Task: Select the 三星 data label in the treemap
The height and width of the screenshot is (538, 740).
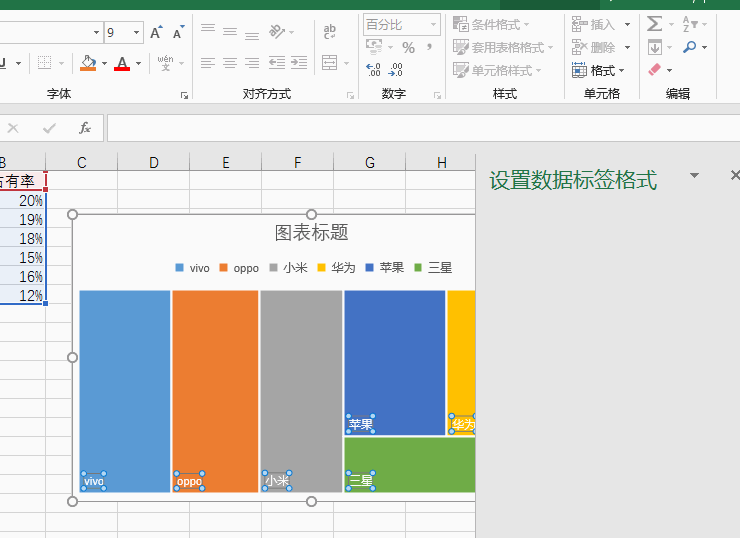Action: (x=361, y=481)
